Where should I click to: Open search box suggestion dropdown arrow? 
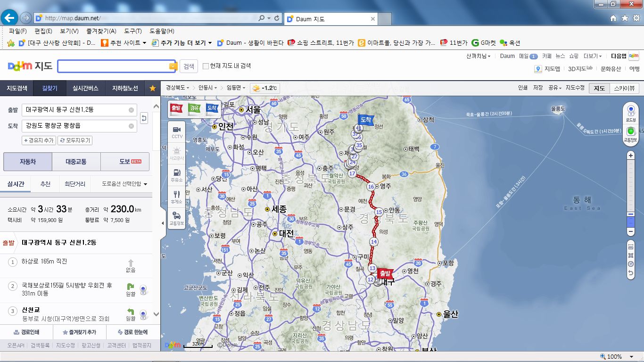click(173, 66)
